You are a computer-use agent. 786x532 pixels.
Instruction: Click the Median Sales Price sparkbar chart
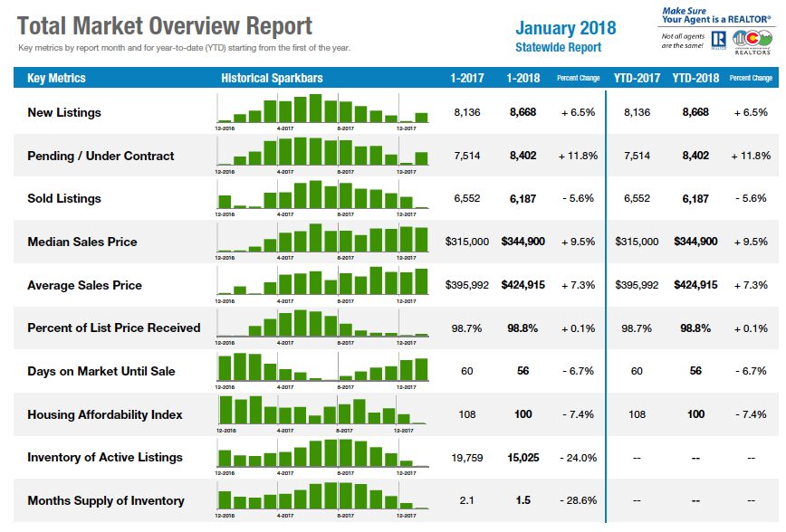(322, 241)
